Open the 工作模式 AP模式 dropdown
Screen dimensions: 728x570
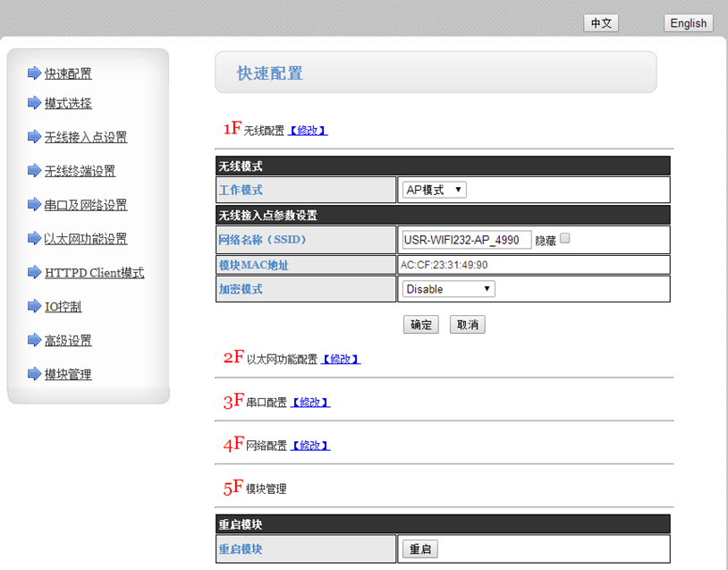pos(434,190)
